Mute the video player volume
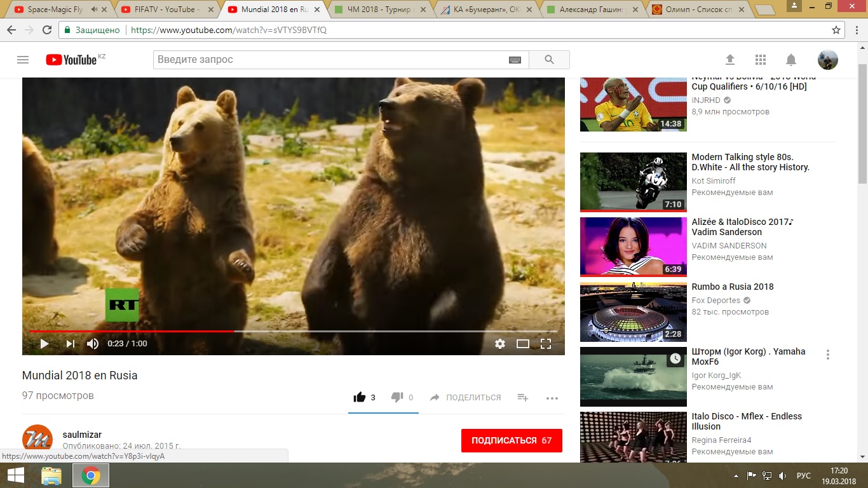The width and height of the screenshot is (868, 488). pos(93,344)
